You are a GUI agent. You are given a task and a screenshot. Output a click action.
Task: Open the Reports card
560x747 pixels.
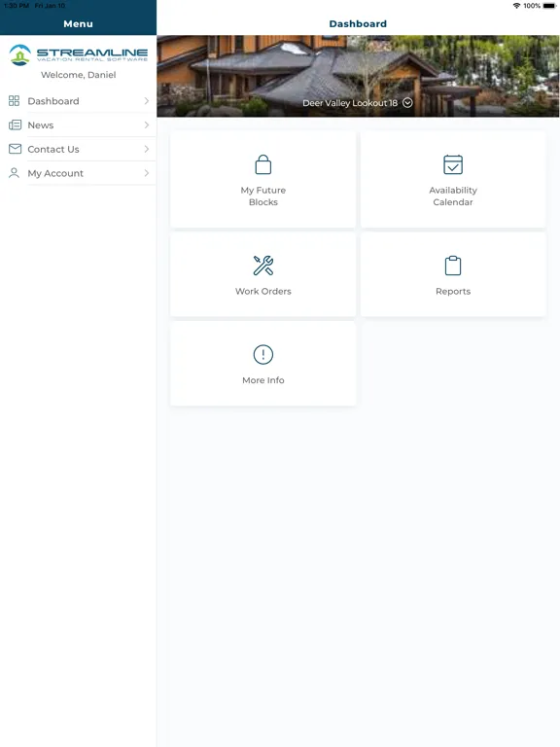tap(453, 274)
